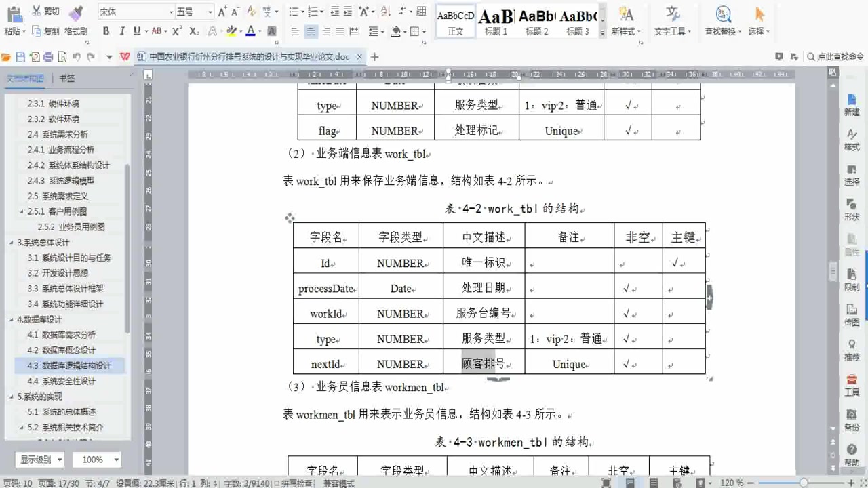The height and width of the screenshot is (488, 868).
Task: Click the 形状 icon in right sidebar
Action: 852,209
